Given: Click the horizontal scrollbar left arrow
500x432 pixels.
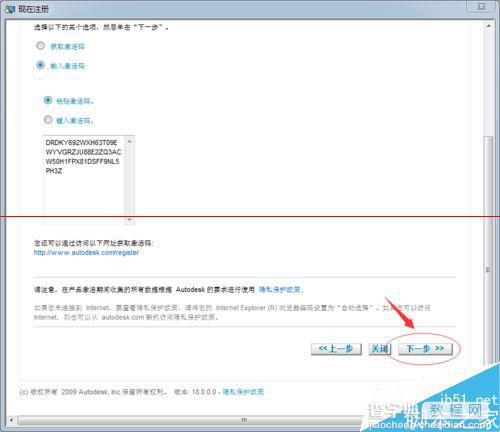Looking at the screenshot, I should point(11,420).
